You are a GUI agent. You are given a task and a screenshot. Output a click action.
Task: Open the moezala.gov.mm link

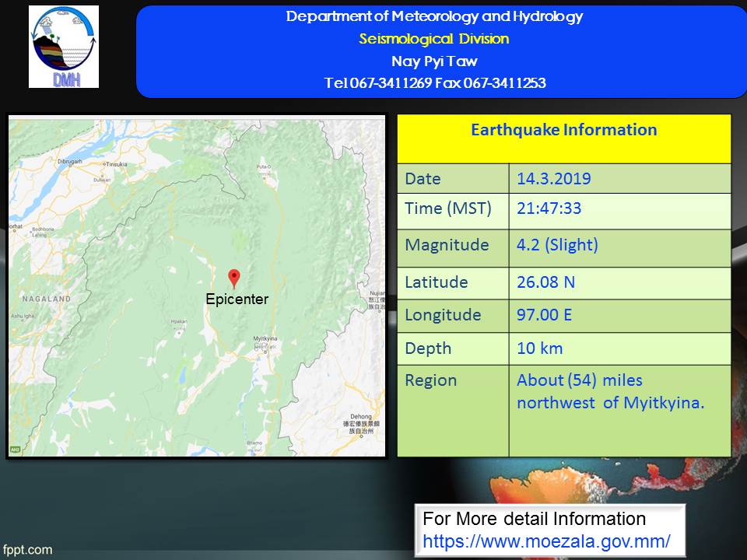(x=546, y=541)
